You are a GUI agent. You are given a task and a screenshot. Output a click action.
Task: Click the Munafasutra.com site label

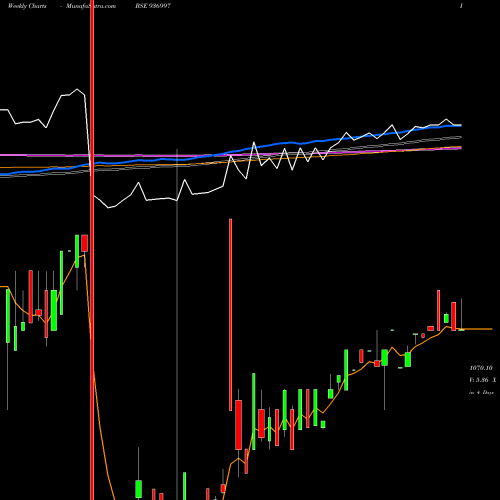click(91, 6)
